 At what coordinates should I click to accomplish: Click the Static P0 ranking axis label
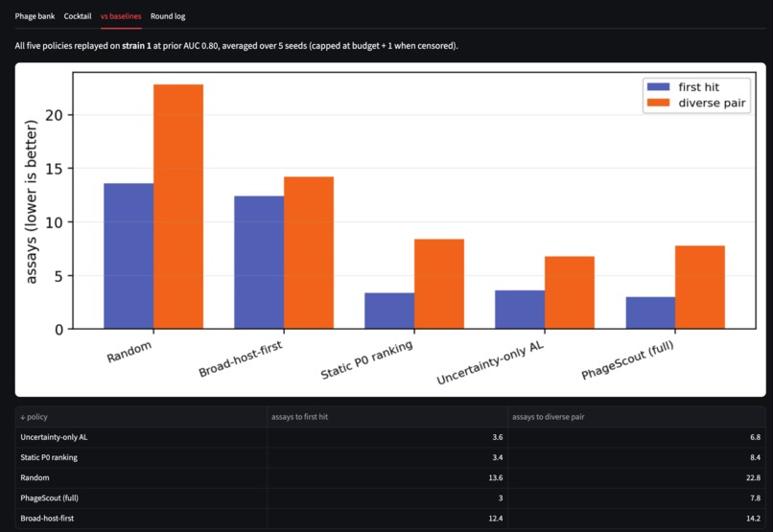pos(366,359)
